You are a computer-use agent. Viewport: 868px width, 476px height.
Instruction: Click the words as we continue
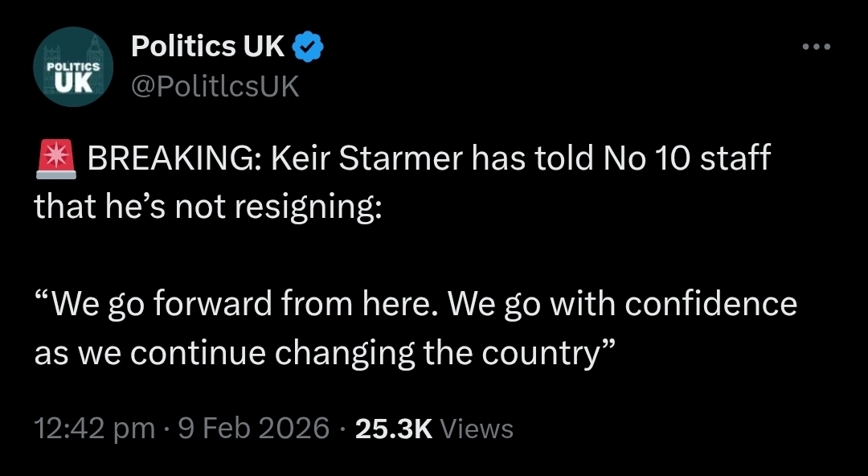pyautogui.click(x=149, y=353)
